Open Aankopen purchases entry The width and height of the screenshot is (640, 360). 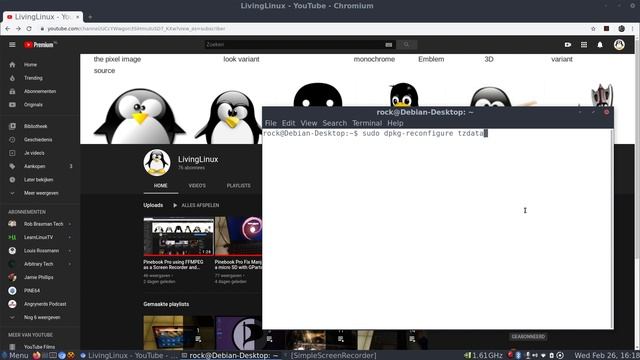(x=34, y=167)
